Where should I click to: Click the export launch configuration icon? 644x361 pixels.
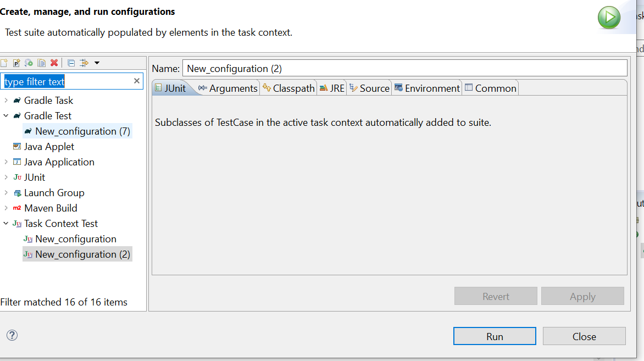click(x=29, y=63)
